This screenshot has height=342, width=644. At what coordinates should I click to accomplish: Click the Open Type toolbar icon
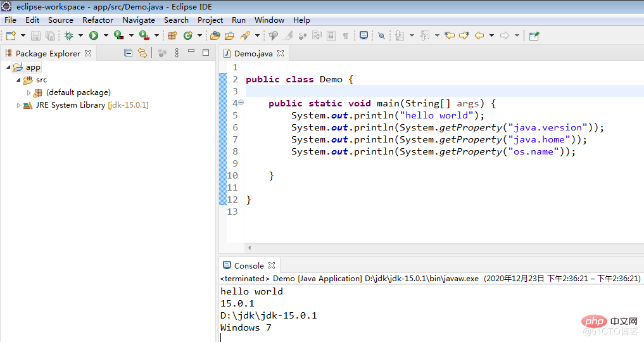point(215,35)
